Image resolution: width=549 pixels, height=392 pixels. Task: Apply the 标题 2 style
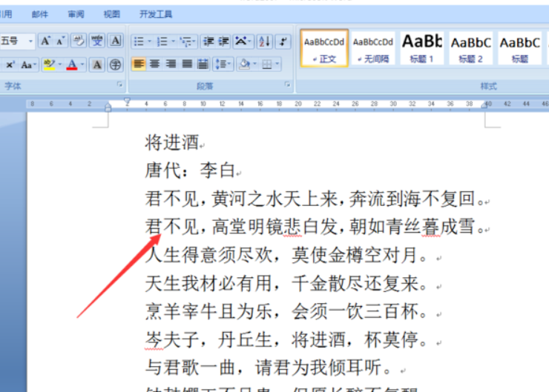(x=471, y=48)
